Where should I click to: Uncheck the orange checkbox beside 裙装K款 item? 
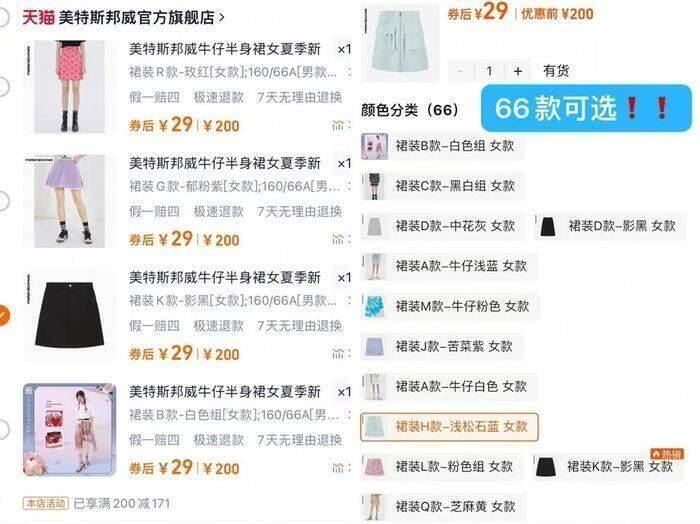coord(3,315)
